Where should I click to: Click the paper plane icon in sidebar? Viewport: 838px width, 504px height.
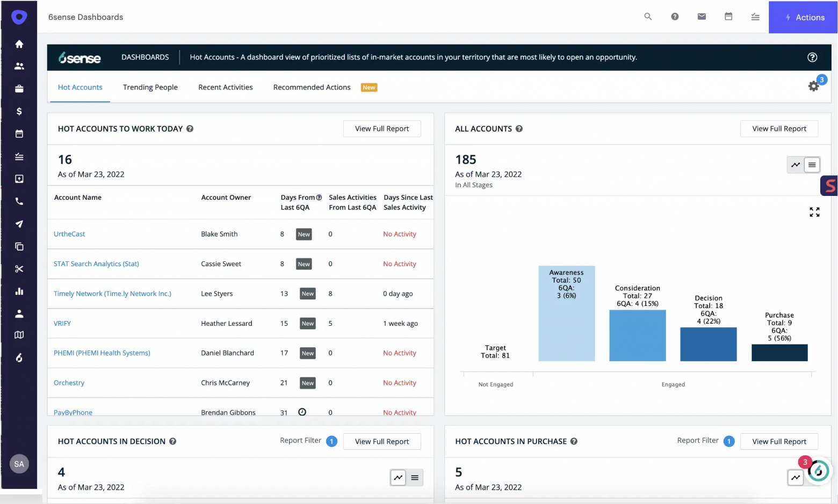19,224
